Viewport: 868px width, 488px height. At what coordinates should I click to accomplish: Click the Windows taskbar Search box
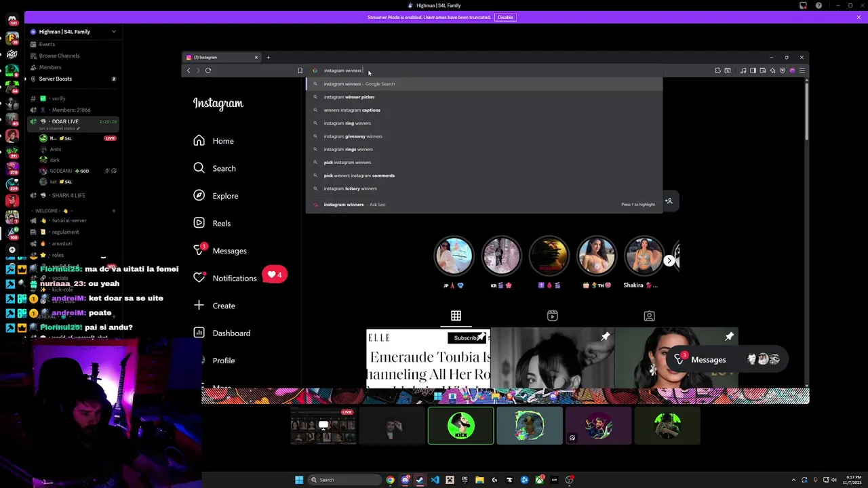(344, 480)
